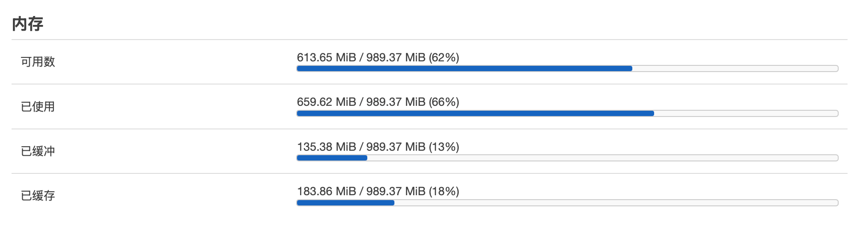The width and height of the screenshot is (868, 225).
Task: Click the 659.62 MiB used memory value
Action: [x=326, y=102]
